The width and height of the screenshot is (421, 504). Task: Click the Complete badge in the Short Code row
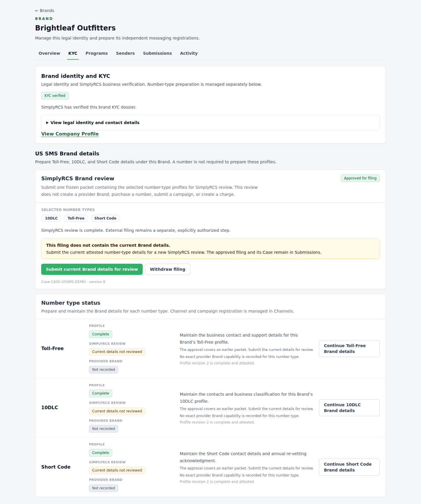(101, 453)
